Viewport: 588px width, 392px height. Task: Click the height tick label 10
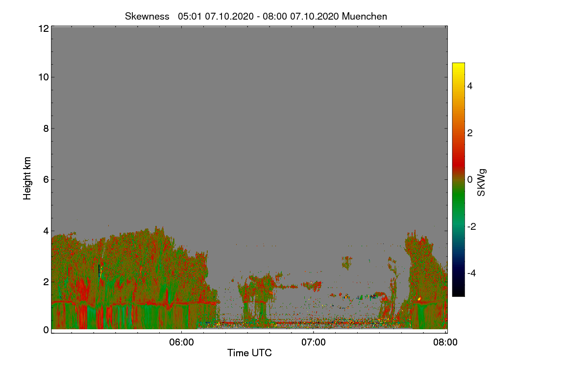point(43,77)
